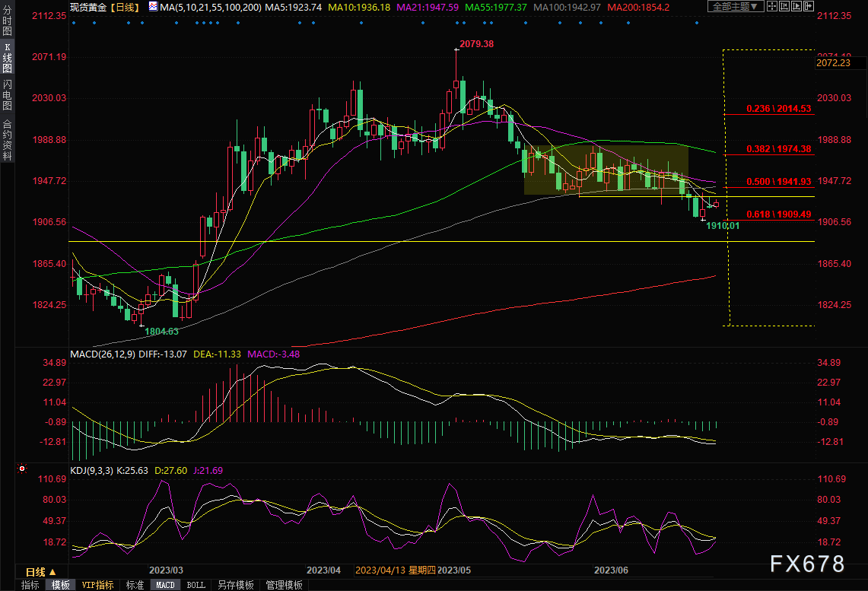Click 另存模板 to save template
Screen dimensions: 868x591
point(235,585)
